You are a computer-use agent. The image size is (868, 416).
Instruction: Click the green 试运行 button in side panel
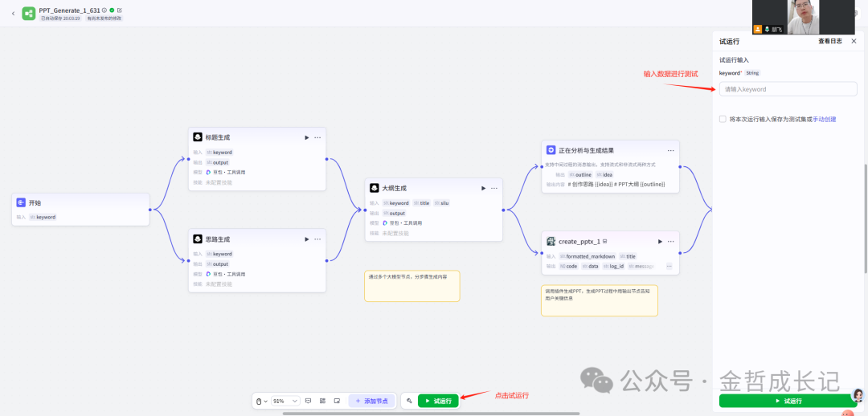(x=788, y=401)
